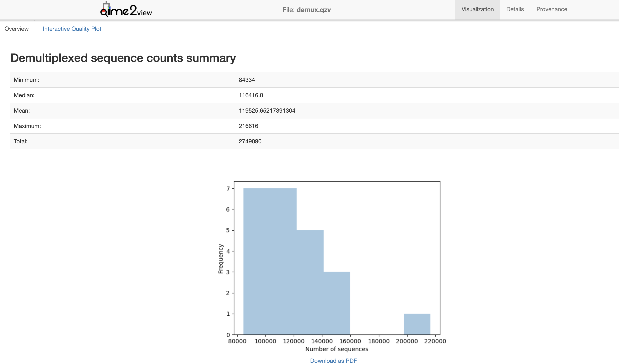Viewport: 619px width, 364px height.
Task: Click the Download as PDF link
Action: [x=333, y=360]
